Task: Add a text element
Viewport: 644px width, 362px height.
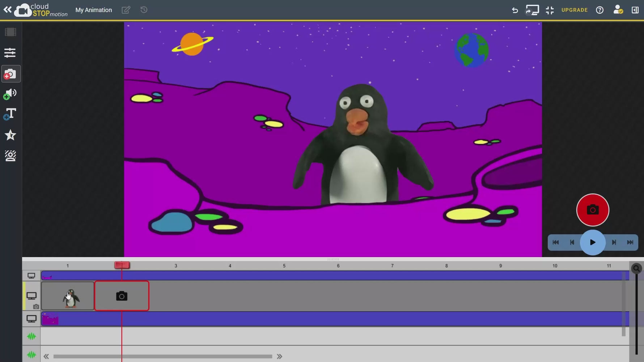Action: (x=10, y=114)
